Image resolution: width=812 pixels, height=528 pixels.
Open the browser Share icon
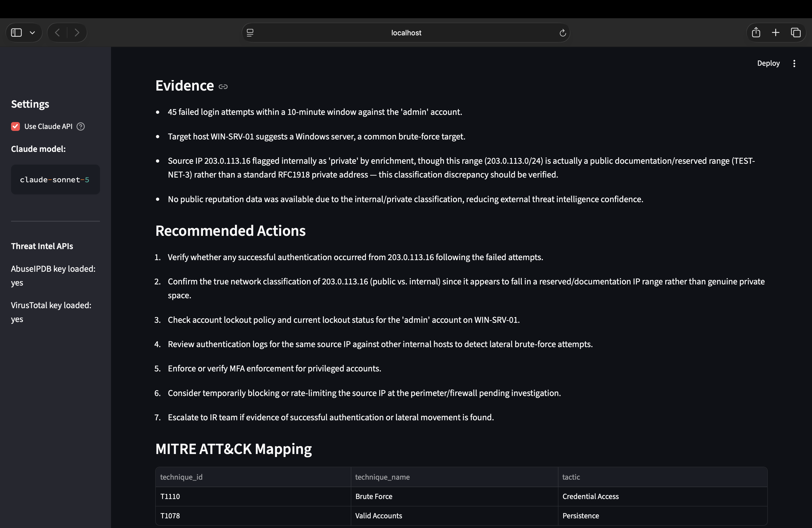756,32
